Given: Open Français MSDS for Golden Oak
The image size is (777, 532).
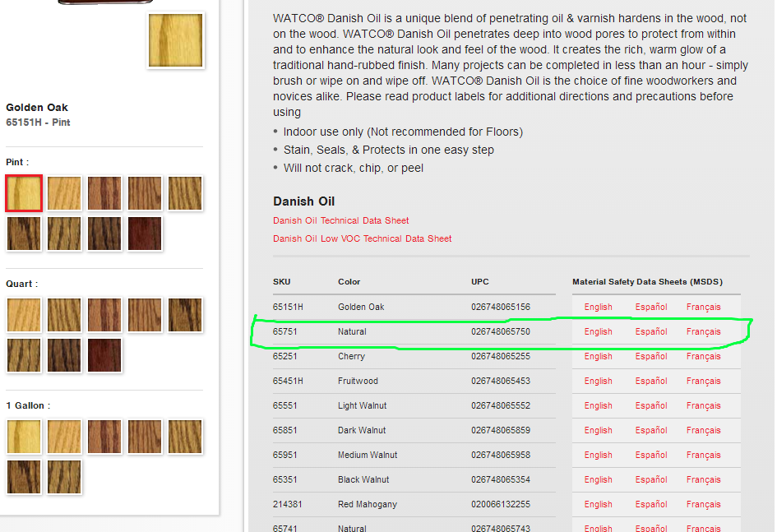Looking at the screenshot, I should click(704, 308).
